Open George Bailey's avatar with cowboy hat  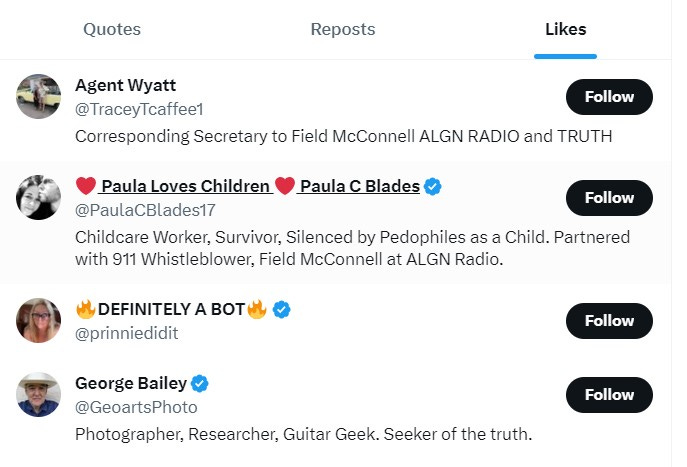tap(39, 394)
